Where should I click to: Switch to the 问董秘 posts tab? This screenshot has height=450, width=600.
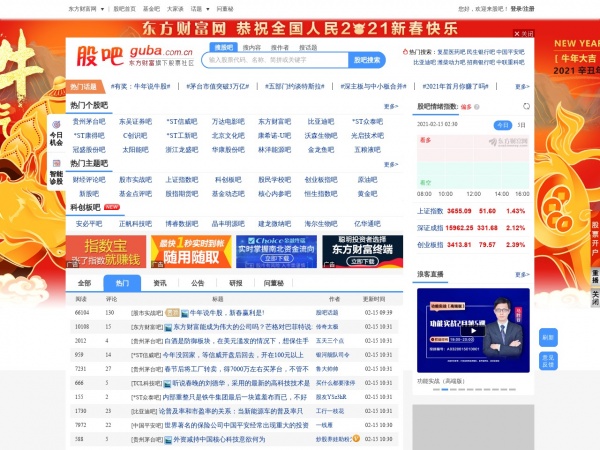[x=274, y=283]
